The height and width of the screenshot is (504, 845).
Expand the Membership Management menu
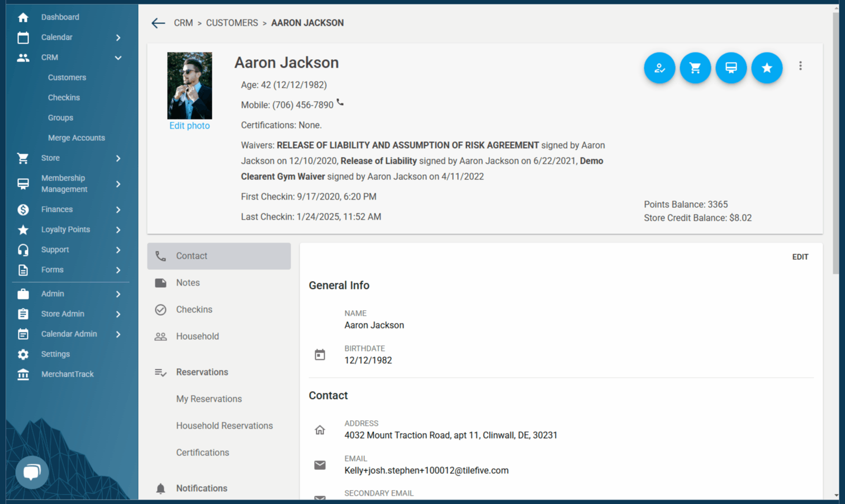click(x=118, y=184)
